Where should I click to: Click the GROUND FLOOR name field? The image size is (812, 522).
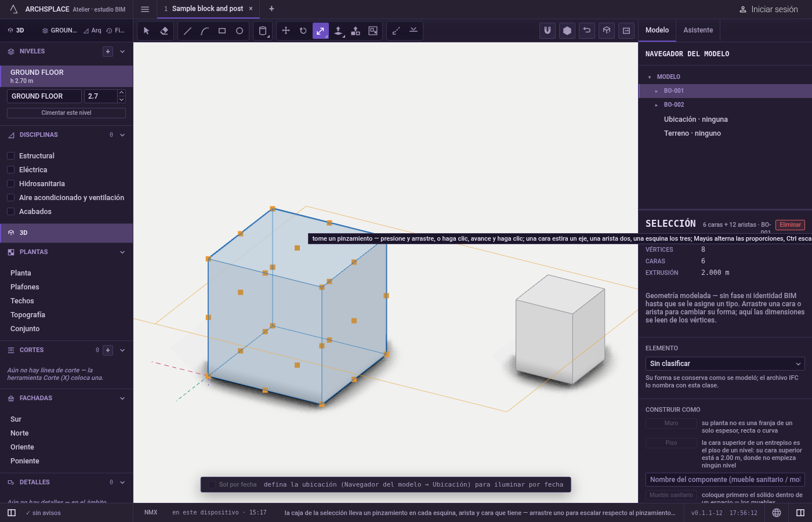44,96
